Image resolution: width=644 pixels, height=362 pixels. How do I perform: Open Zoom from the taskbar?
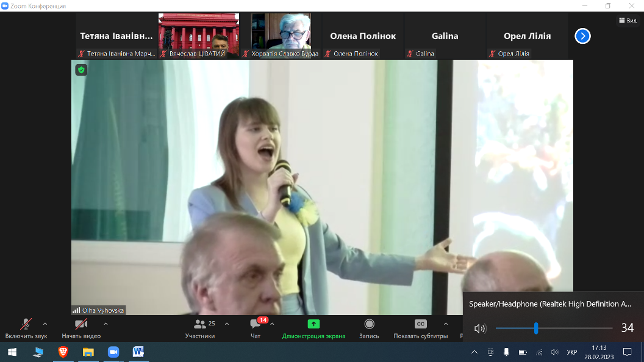pyautogui.click(x=113, y=352)
